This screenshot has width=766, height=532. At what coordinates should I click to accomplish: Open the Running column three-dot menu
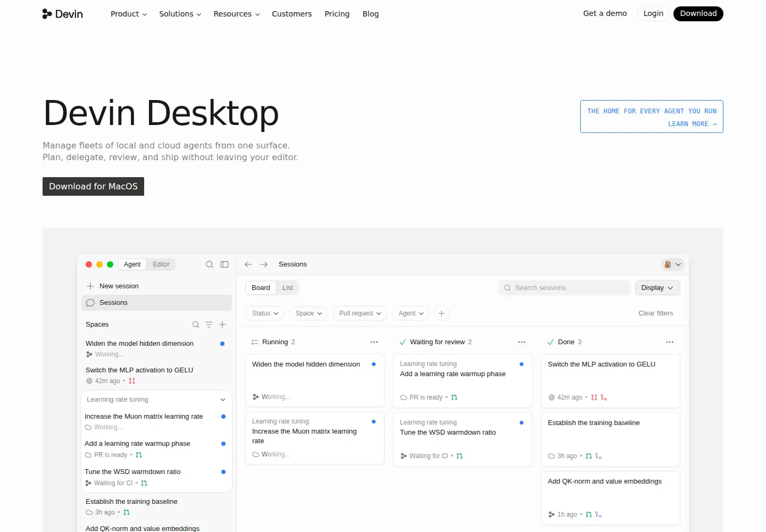pyautogui.click(x=374, y=342)
